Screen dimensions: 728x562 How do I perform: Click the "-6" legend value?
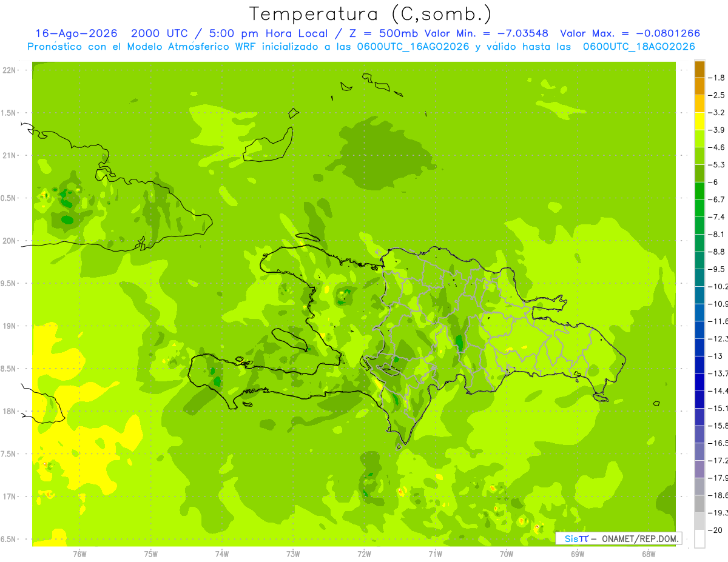pyautogui.click(x=713, y=182)
